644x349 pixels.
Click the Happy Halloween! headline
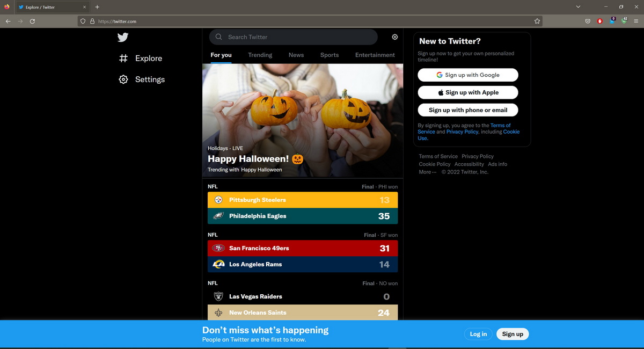click(x=255, y=159)
